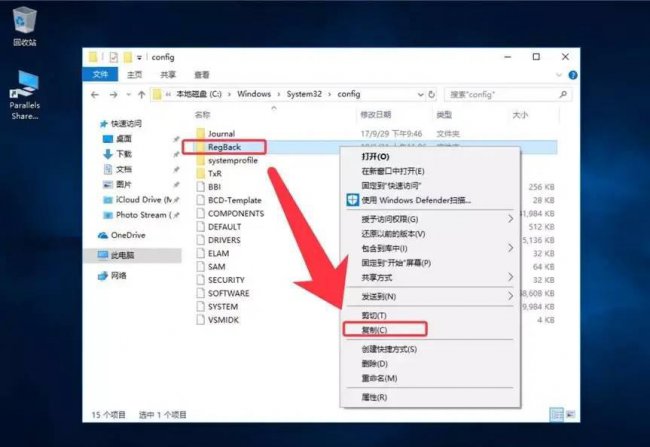The image size is (650, 447).
Task: Choose 重命名(M) in context menu
Action: [x=430, y=378]
